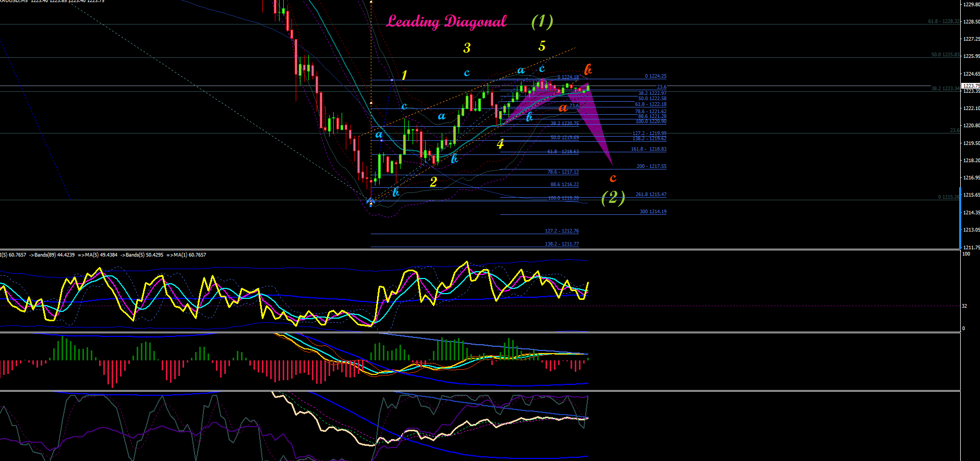The width and height of the screenshot is (980, 461).
Task: Click 1222.10 on the price axis
Action: (971, 108)
